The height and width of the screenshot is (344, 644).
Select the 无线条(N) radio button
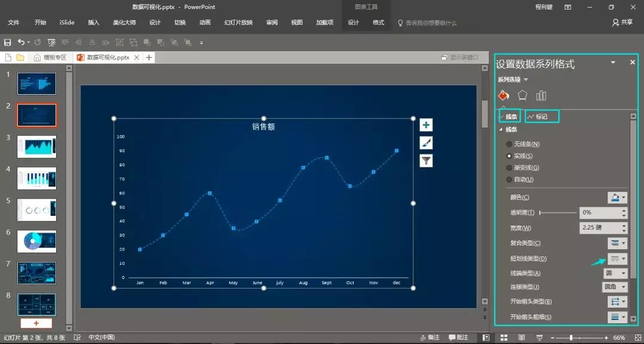(509, 144)
